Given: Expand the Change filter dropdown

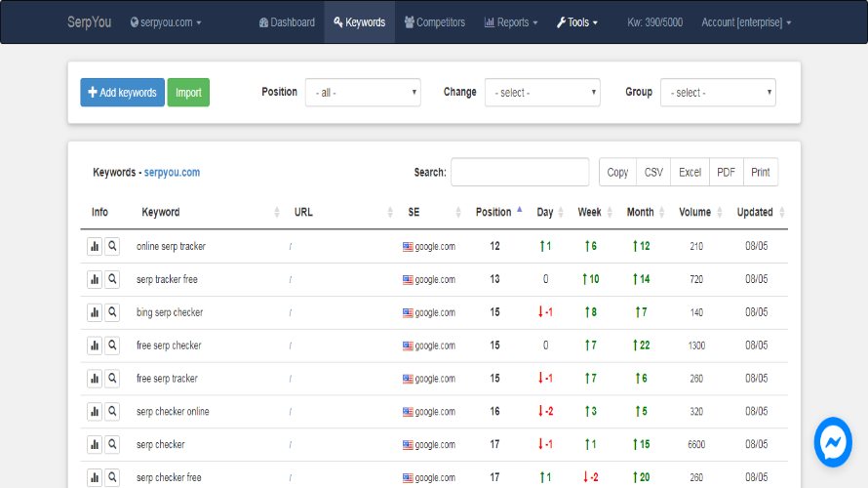Looking at the screenshot, I should click(x=541, y=93).
